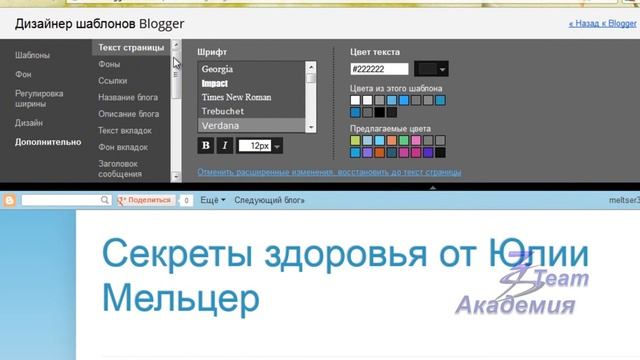Pick the dark teal suggested color swatch

click(391, 153)
